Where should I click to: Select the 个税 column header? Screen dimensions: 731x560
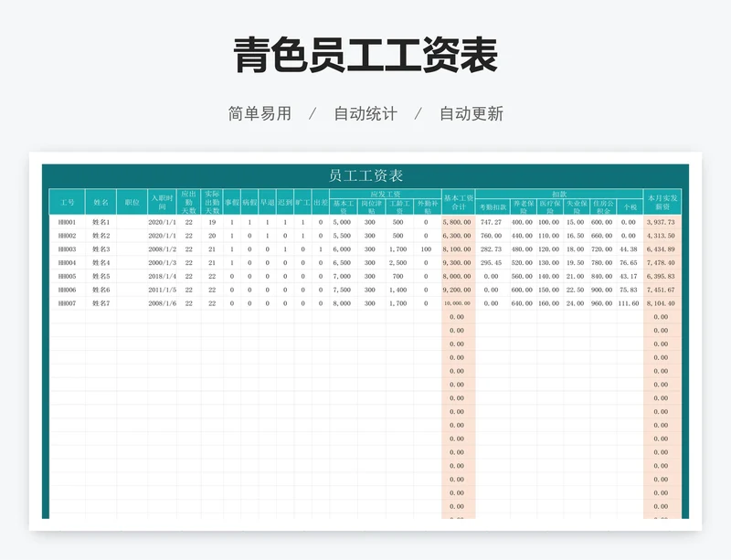(x=630, y=206)
